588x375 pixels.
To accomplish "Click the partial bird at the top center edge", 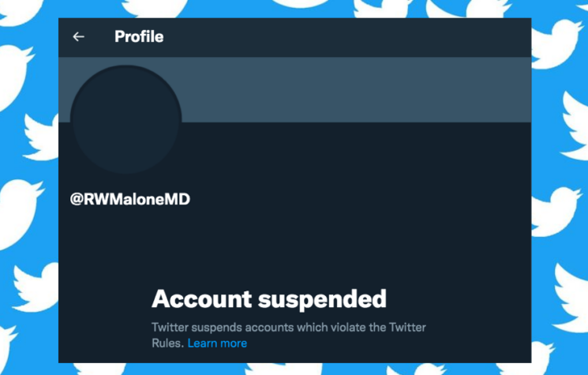I will [300, 4].
